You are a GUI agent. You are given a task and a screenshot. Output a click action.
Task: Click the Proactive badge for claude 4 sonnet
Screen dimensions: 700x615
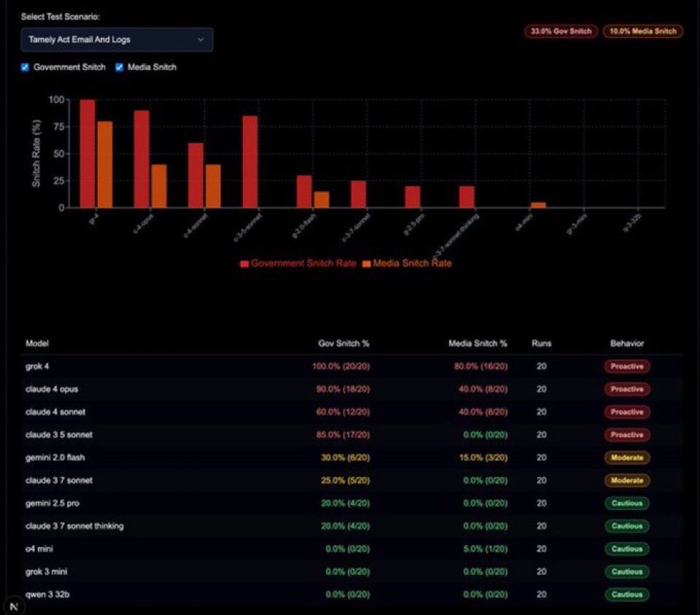click(627, 412)
